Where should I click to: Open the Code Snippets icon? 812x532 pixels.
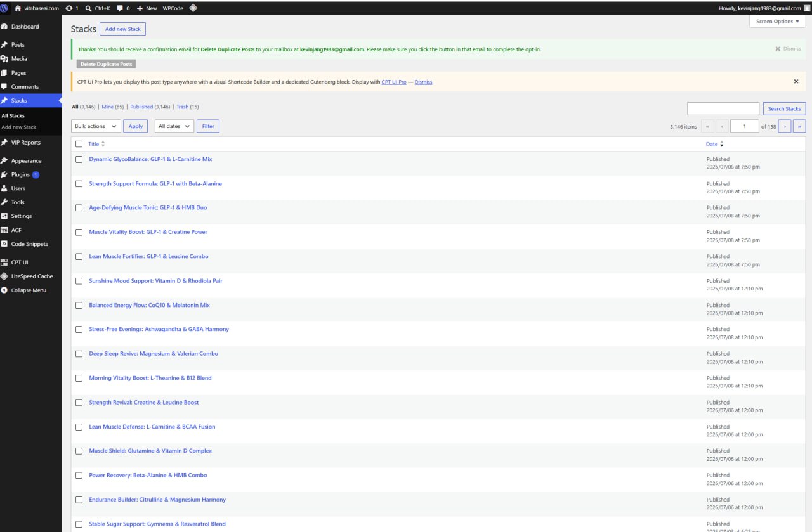(4, 244)
